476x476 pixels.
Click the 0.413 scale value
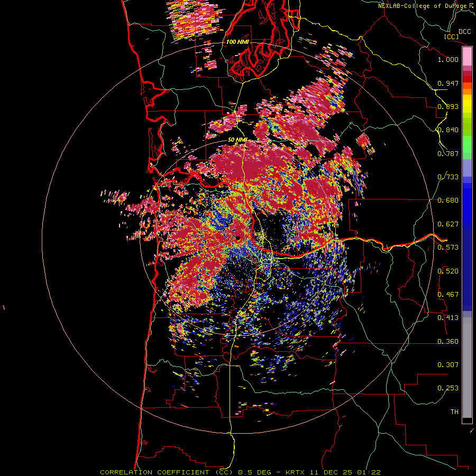(448, 318)
